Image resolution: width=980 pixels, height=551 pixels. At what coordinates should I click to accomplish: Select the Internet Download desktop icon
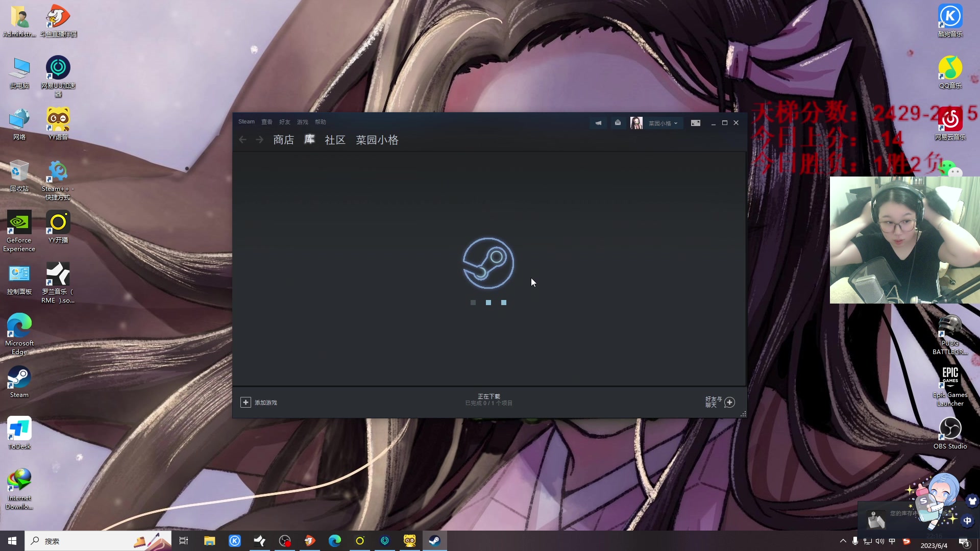[19, 489]
